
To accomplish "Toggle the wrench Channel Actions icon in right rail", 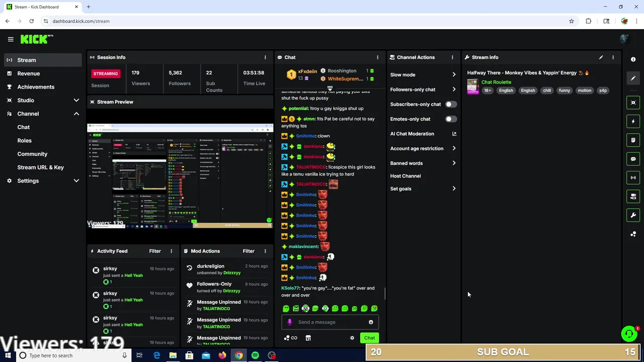I will tap(633, 215).
